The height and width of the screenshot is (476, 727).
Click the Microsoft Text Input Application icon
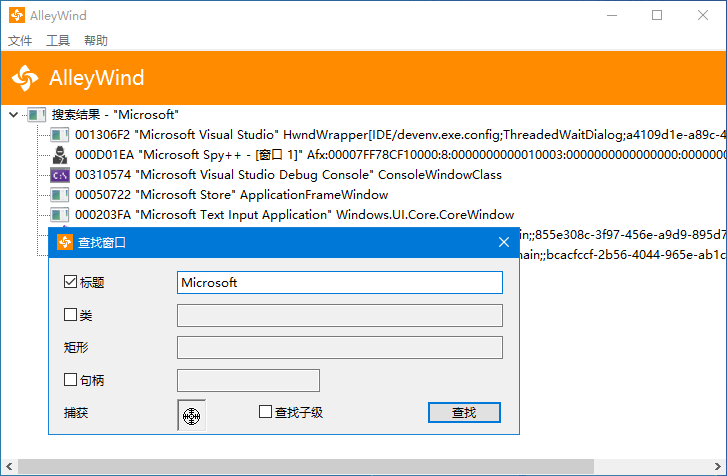60,215
